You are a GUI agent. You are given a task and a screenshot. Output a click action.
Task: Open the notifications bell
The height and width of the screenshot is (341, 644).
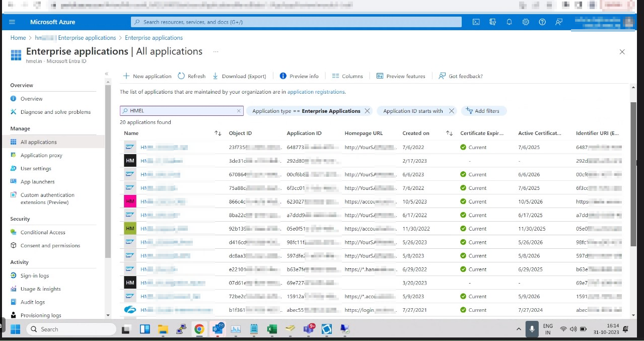tap(509, 22)
